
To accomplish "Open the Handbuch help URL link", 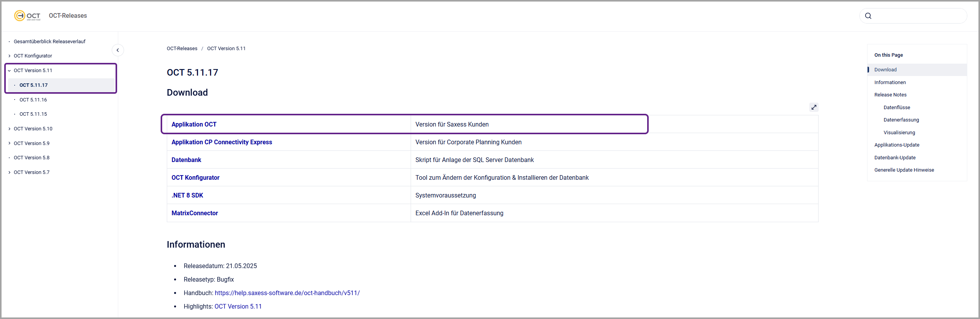I will pyautogui.click(x=287, y=293).
